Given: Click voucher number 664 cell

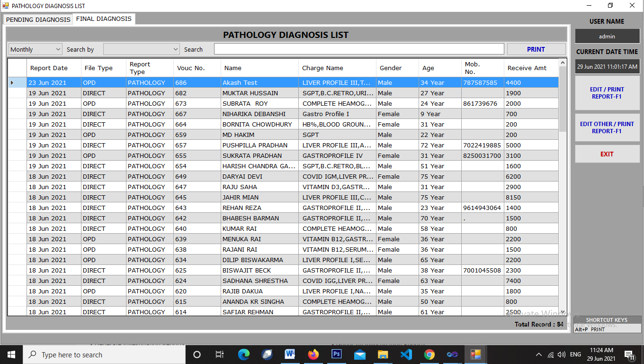Looking at the screenshot, I should pyautogui.click(x=197, y=124).
